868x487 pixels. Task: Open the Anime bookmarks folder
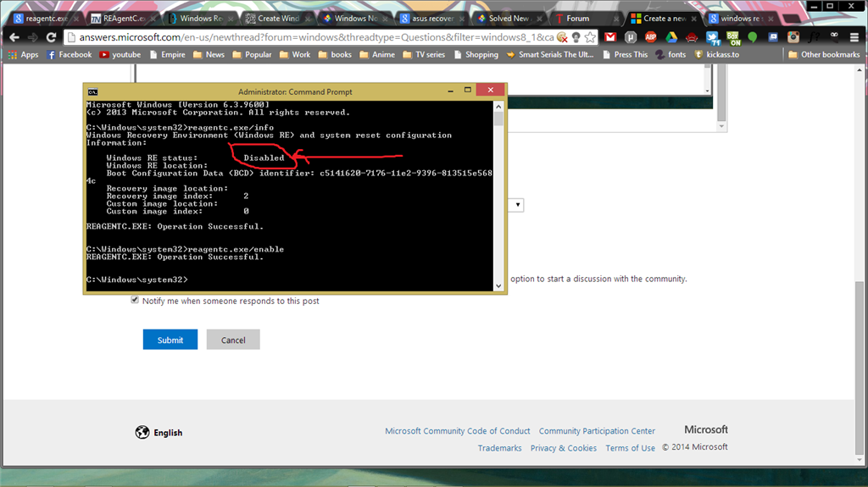pyautogui.click(x=377, y=54)
